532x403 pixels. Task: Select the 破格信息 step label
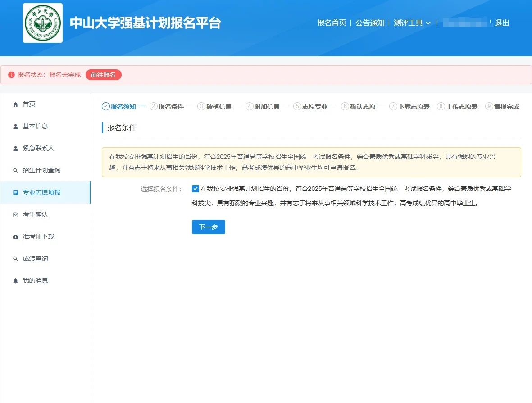219,107
